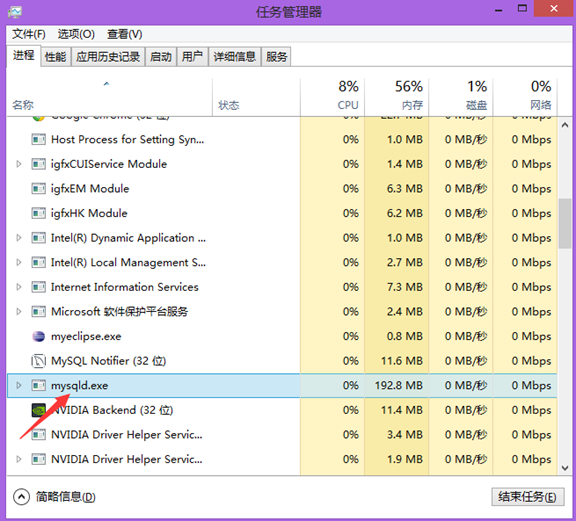Click the 11.6 MB memory value
The image size is (576, 521).
coord(402,361)
